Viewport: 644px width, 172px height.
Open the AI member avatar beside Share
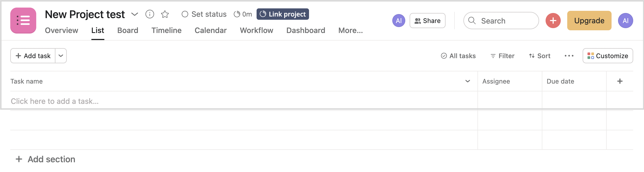tap(399, 21)
